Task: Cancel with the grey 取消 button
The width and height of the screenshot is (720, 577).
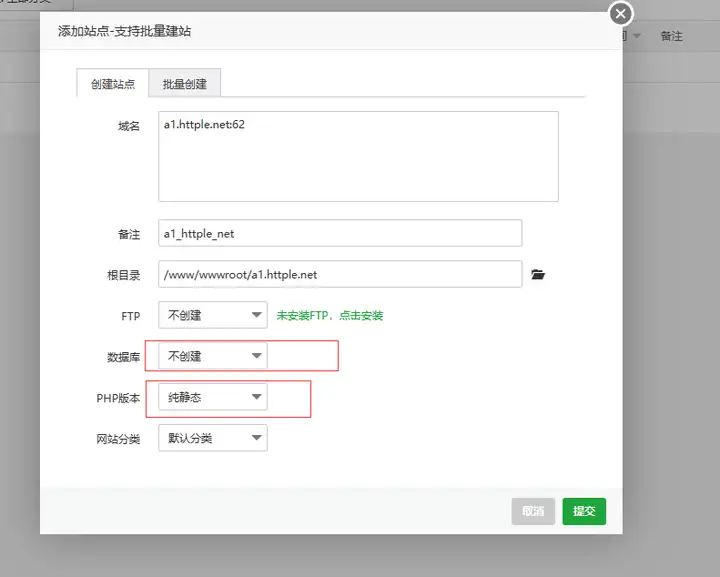Action: [x=533, y=511]
